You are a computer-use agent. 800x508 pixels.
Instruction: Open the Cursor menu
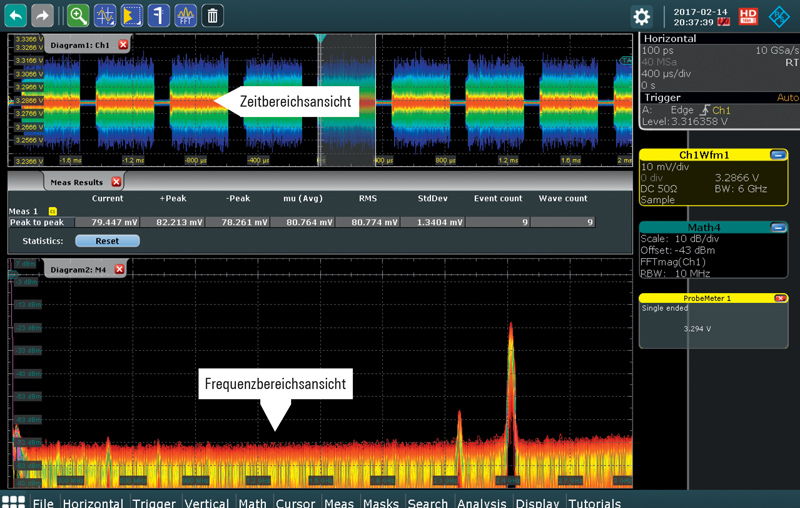(295, 503)
